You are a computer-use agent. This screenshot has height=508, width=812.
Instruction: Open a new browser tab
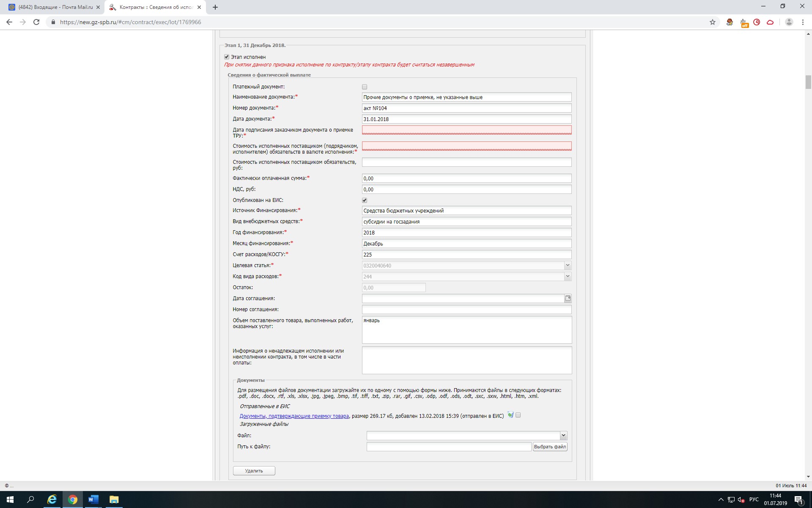(x=215, y=7)
